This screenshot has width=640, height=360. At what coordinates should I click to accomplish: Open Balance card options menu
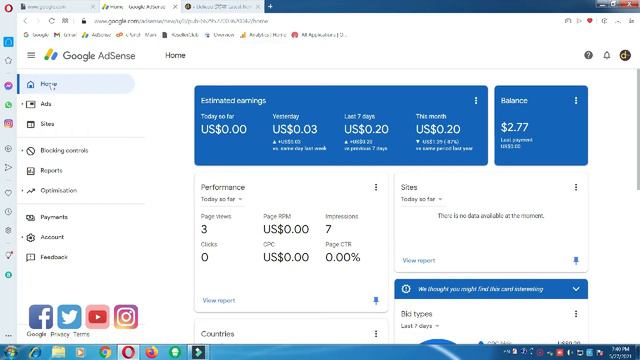[x=576, y=100]
